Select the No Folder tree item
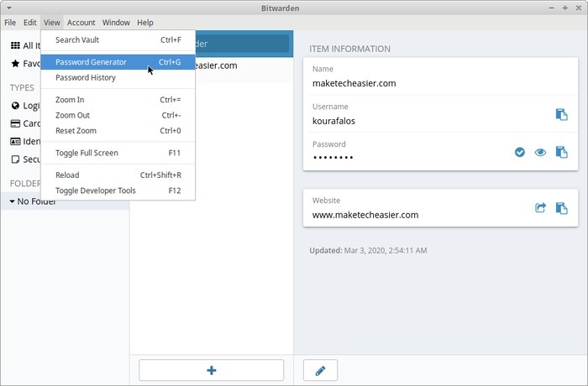 (x=66, y=201)
